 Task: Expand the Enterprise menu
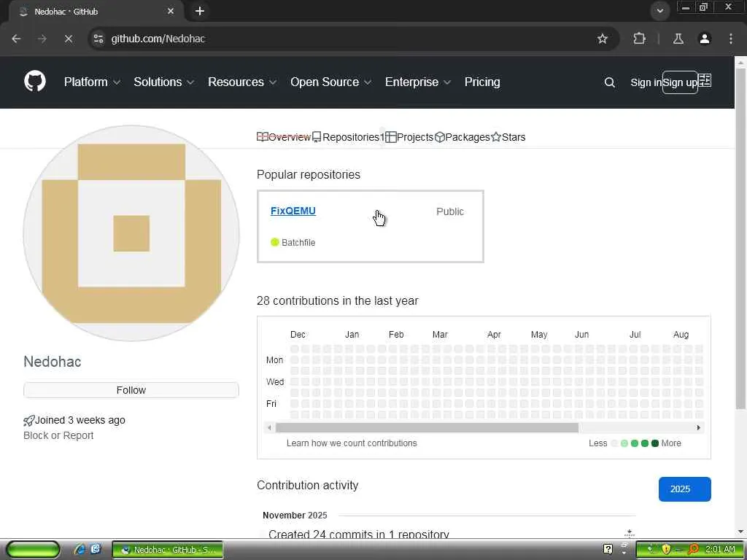418,82
